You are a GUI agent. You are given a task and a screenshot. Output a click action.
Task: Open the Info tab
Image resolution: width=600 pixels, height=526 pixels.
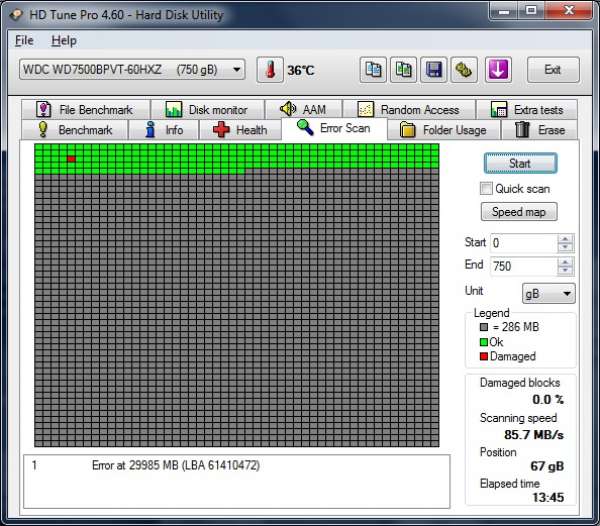(164, 130)
